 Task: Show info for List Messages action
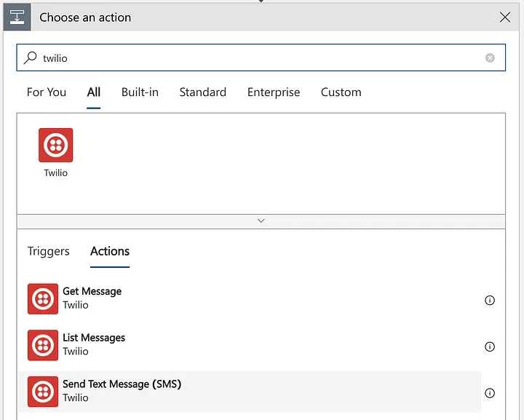[490, 346]
